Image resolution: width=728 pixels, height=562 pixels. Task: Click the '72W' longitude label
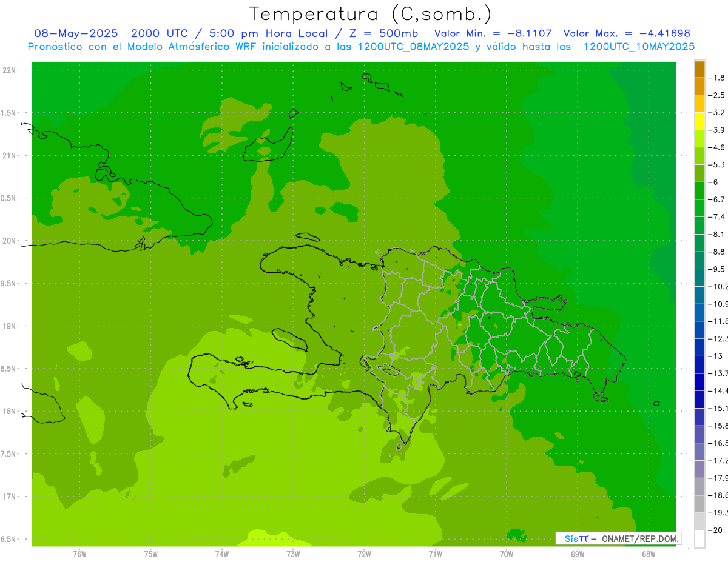click(x=365, y=554)
